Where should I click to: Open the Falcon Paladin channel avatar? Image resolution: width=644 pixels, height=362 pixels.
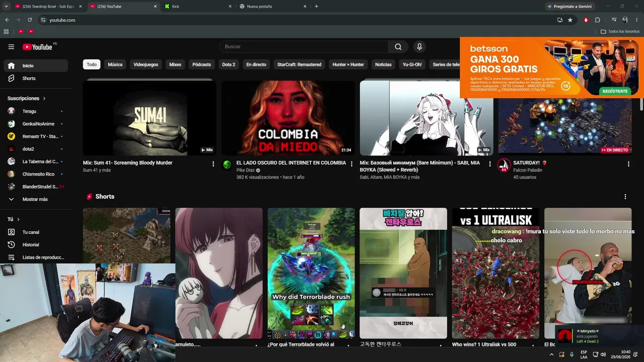pos(504,165)
